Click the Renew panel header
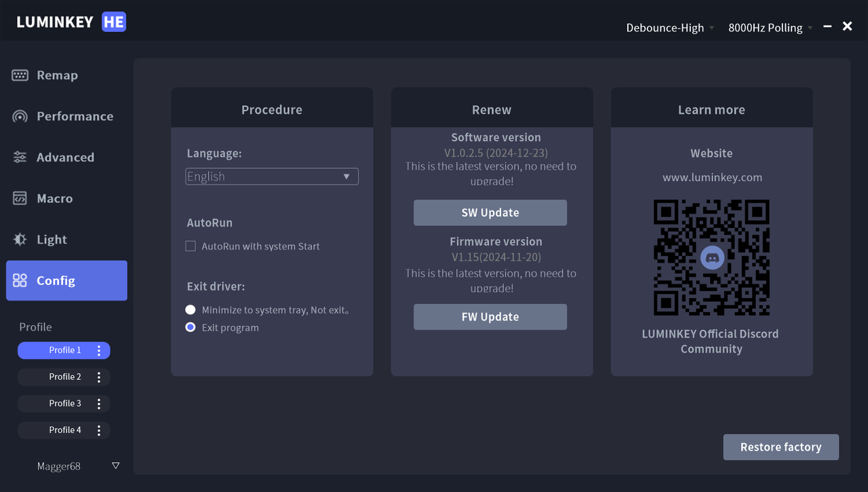The image size is (868, 492). click(492, 107)
